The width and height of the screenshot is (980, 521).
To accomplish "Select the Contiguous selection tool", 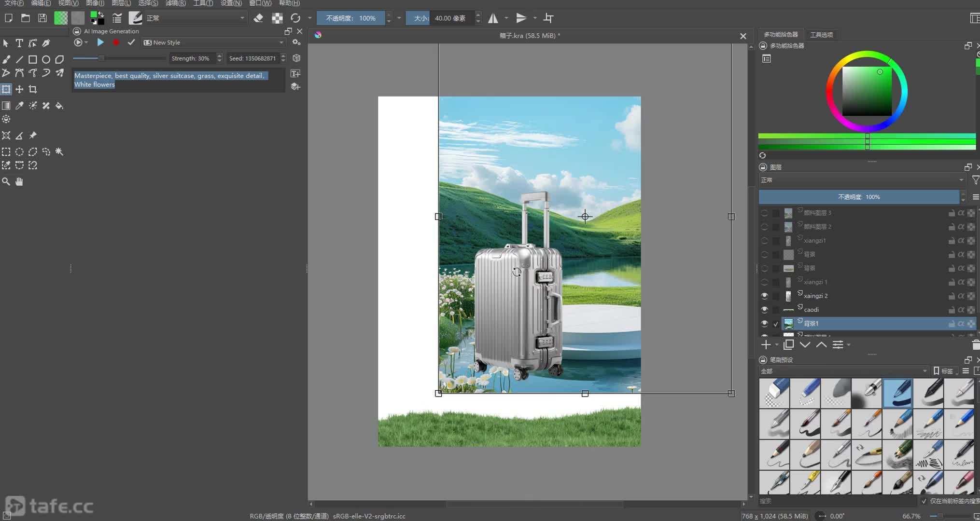I will point(60,151).
